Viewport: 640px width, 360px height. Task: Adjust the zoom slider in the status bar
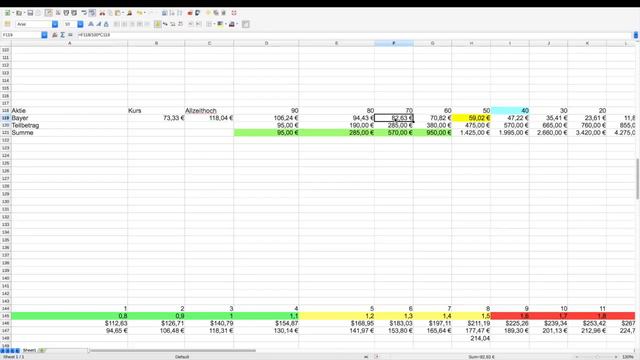click(596, 357)
